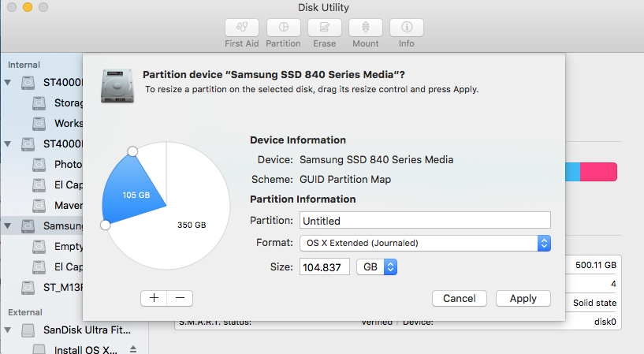The width and height of the screenshot is (644, 354).
Task: Click the Partition toolbar icon
Action: [283, 28]
